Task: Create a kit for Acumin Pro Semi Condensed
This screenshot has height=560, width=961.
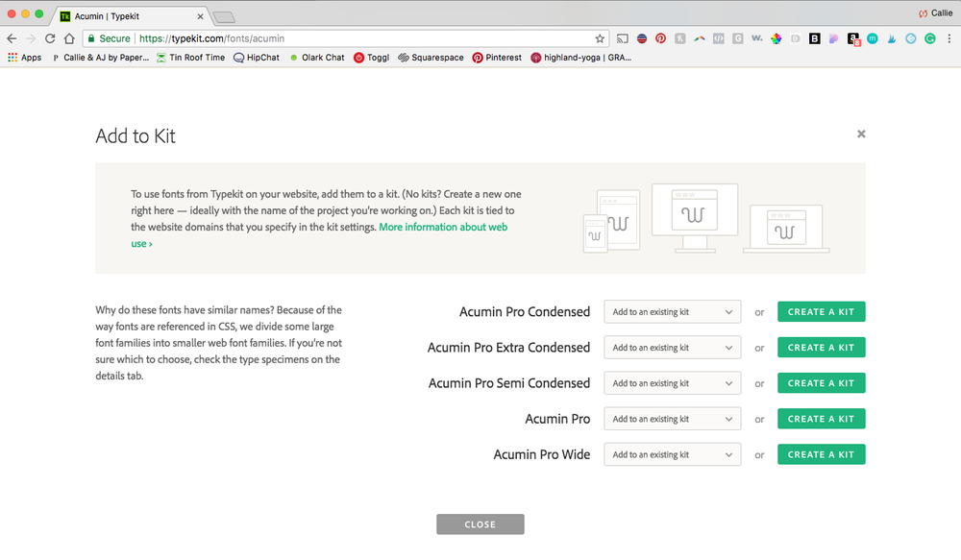Action: [822, 383]
